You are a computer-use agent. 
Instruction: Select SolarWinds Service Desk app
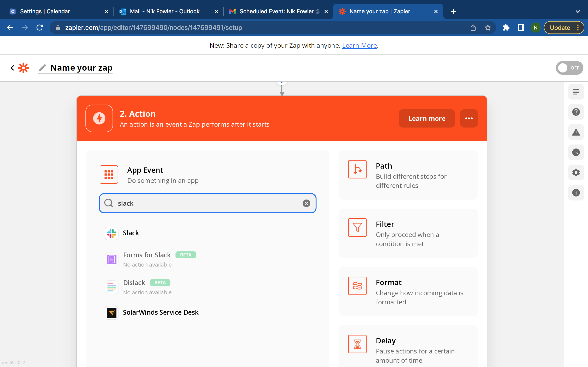(x=161, y=312)
